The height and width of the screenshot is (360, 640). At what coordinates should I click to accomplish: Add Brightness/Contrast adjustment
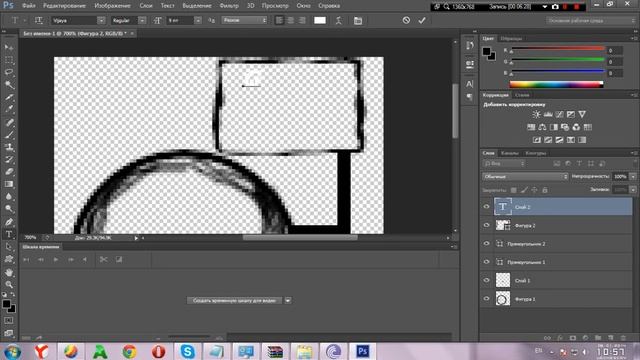pos(536,114)
